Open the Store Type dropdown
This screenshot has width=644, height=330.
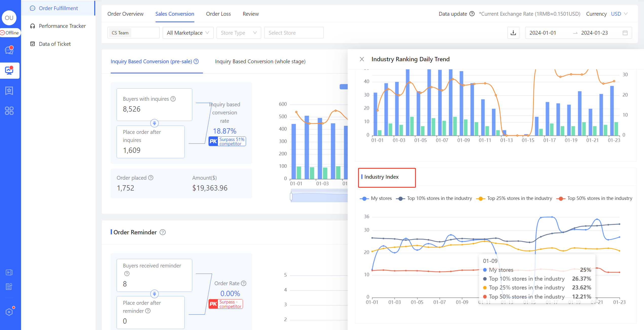coord(239,33)
